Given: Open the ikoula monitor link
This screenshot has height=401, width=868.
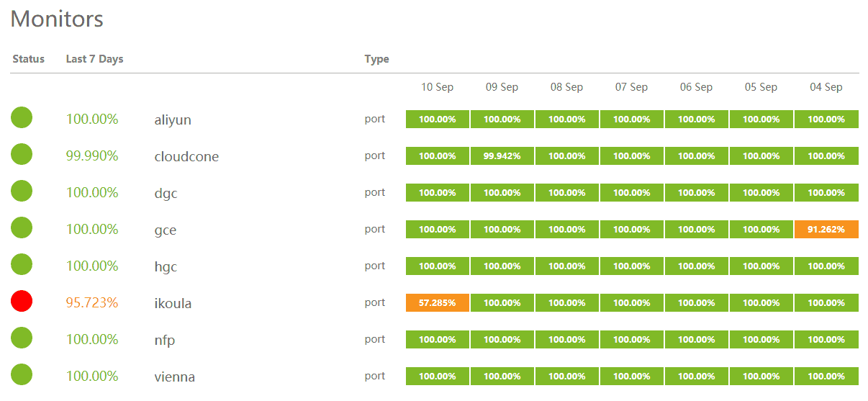Looking at the screenshot, I should tap(173, 303).
